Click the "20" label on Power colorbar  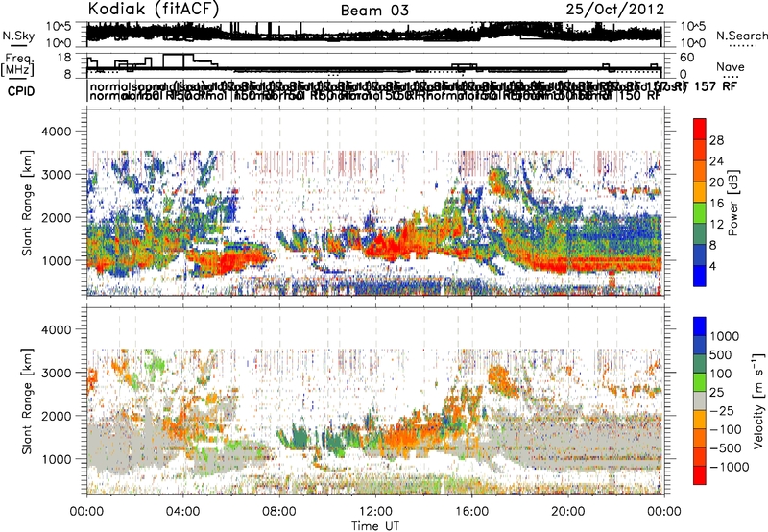pyautogui.click(x=716, y=182)
